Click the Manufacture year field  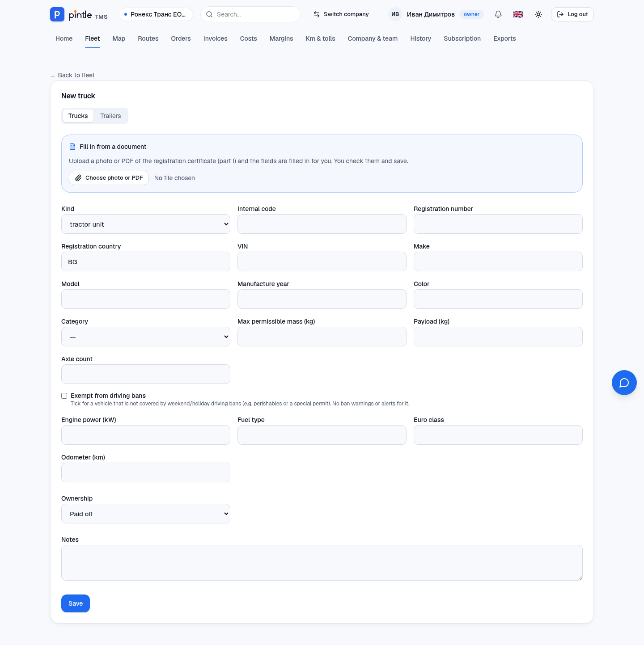322,299
